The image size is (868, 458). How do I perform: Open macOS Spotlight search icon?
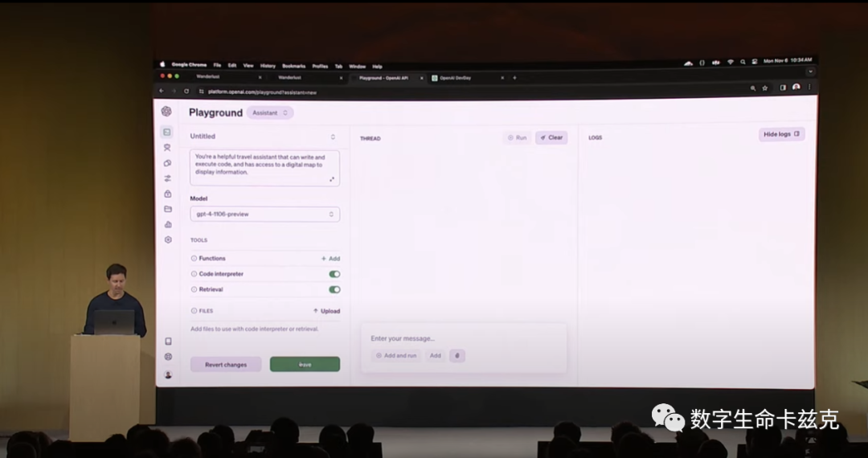[x=743, y=62]
